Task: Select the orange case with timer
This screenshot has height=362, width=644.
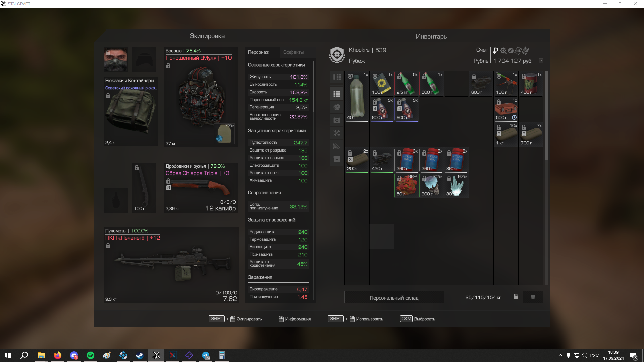Action: pyautogui.click(x=506, y=109)
